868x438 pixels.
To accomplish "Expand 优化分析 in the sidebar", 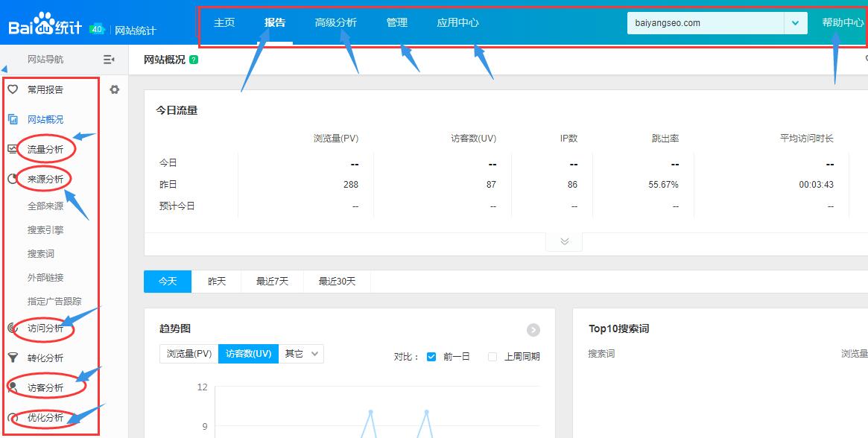I will (x=45, y=417).
